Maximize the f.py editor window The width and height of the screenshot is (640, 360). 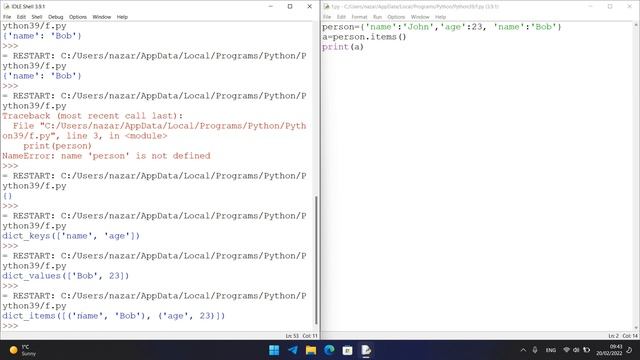(x=610, y=6)
